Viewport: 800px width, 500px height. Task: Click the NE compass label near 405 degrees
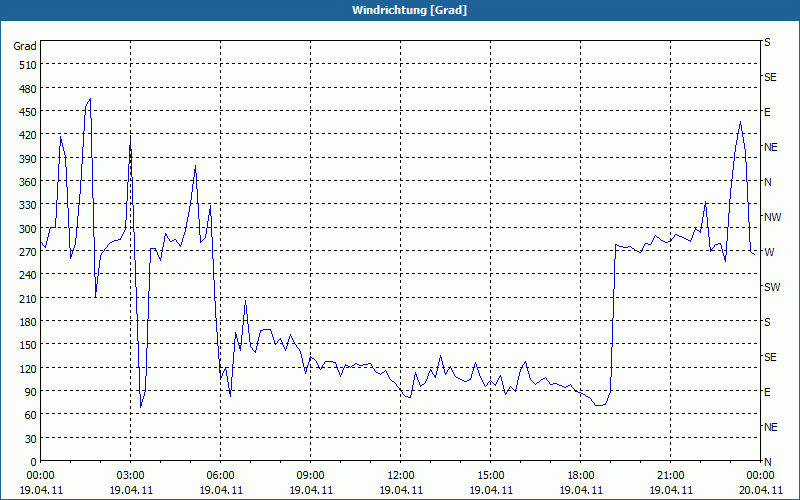770,147
